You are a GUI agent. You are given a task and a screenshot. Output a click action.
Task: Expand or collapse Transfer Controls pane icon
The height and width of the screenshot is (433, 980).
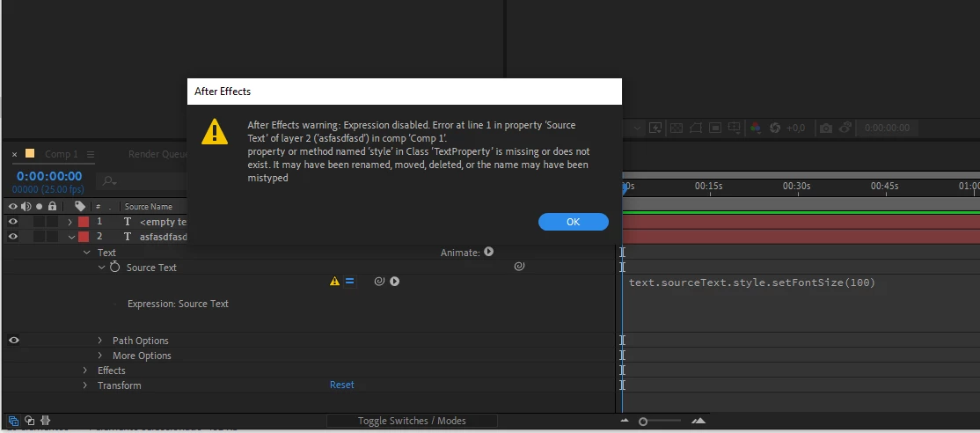[x=29, y=421]
